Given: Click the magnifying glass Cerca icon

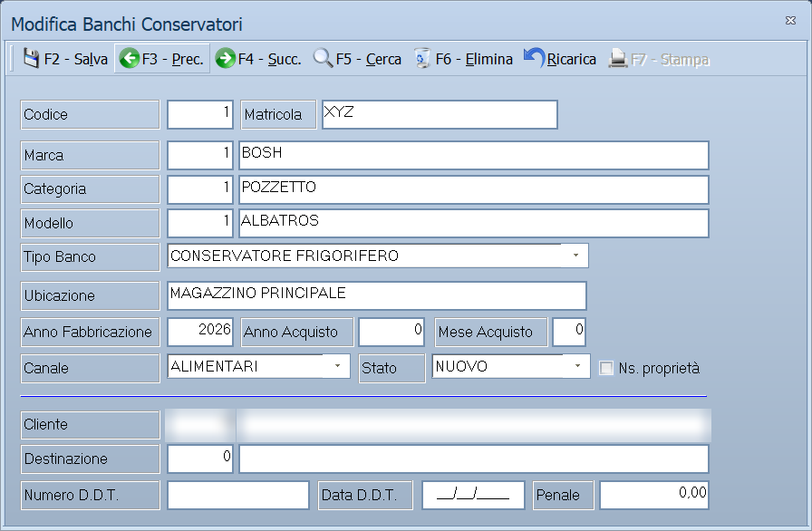Looking at the screenshot, I should click(x=323, y=59).
